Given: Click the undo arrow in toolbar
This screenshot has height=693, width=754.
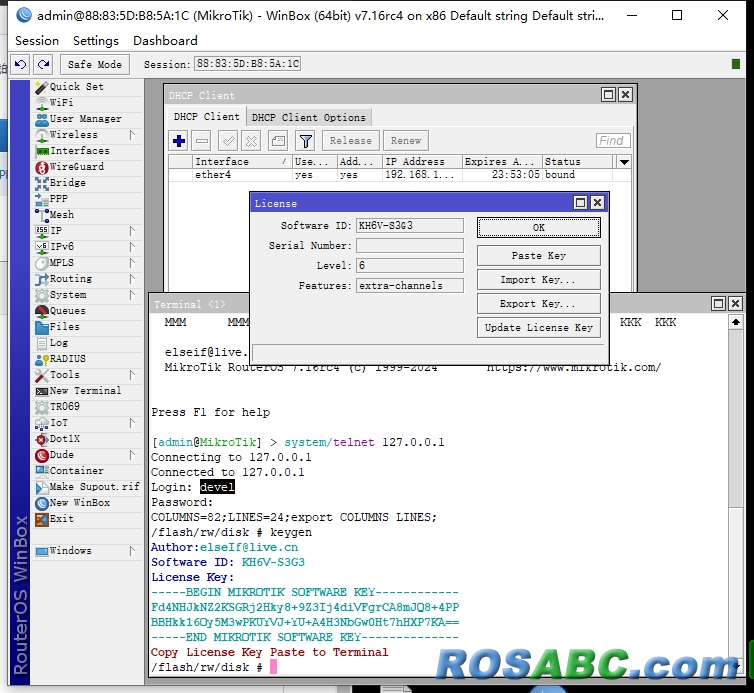Looking at the screenshot, I should tap(21, 64).
